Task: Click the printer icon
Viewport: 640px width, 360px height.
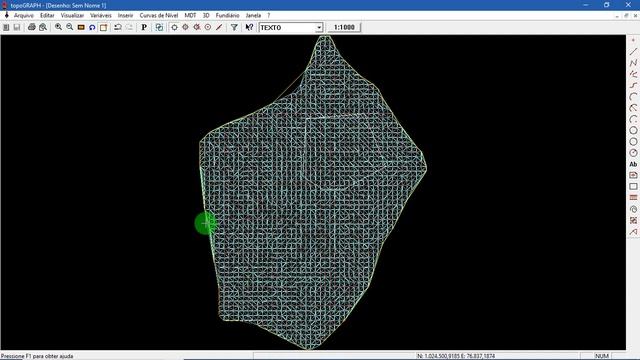Action: tap(32, 27)
